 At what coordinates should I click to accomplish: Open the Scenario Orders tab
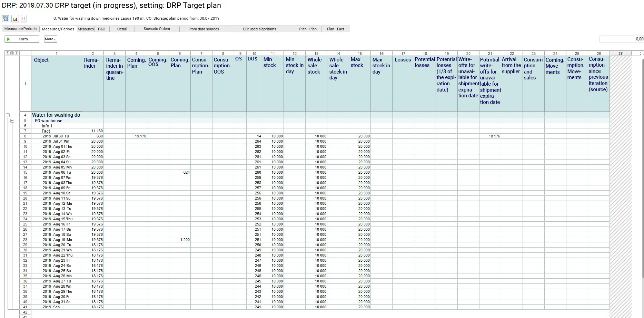point(157,29)
